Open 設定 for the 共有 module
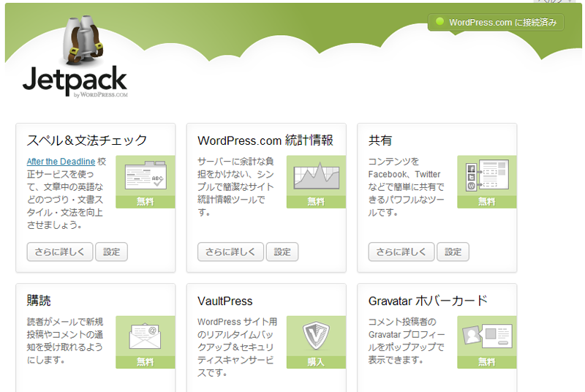This screenshot has height=392, width=585. (x=453, y=252)
